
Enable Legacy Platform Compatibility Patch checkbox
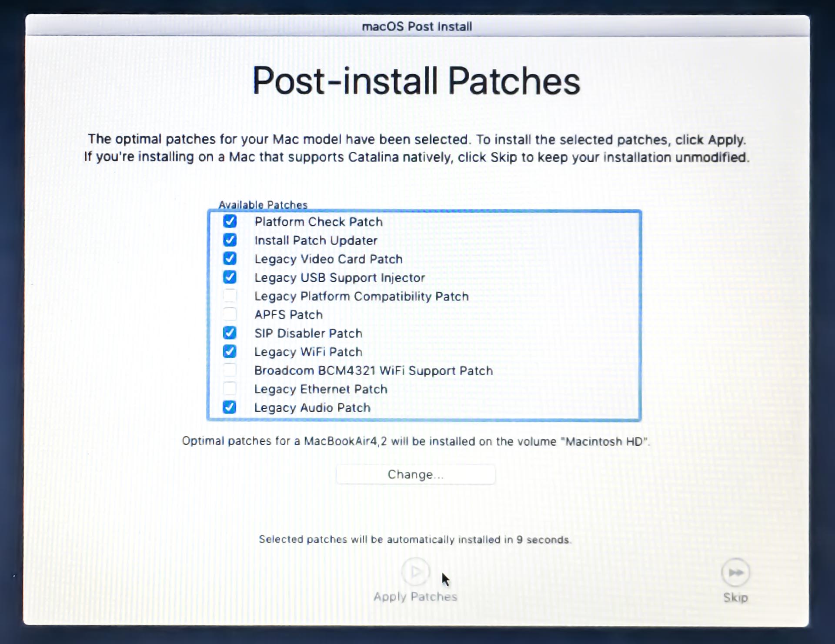pyautogui.click(x=230, y=296)
